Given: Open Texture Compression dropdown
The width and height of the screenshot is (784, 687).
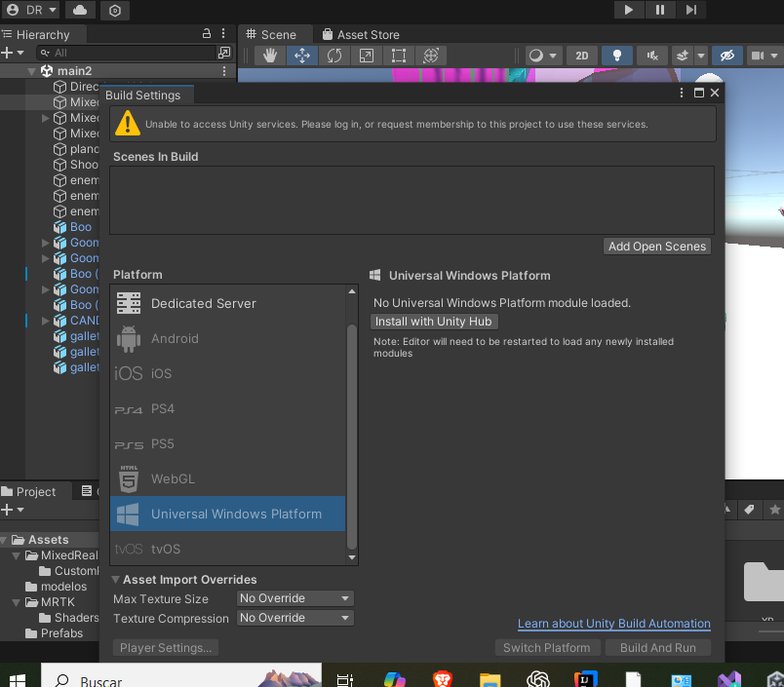Looking at the screenshot, I should click(x=295, y=618).
